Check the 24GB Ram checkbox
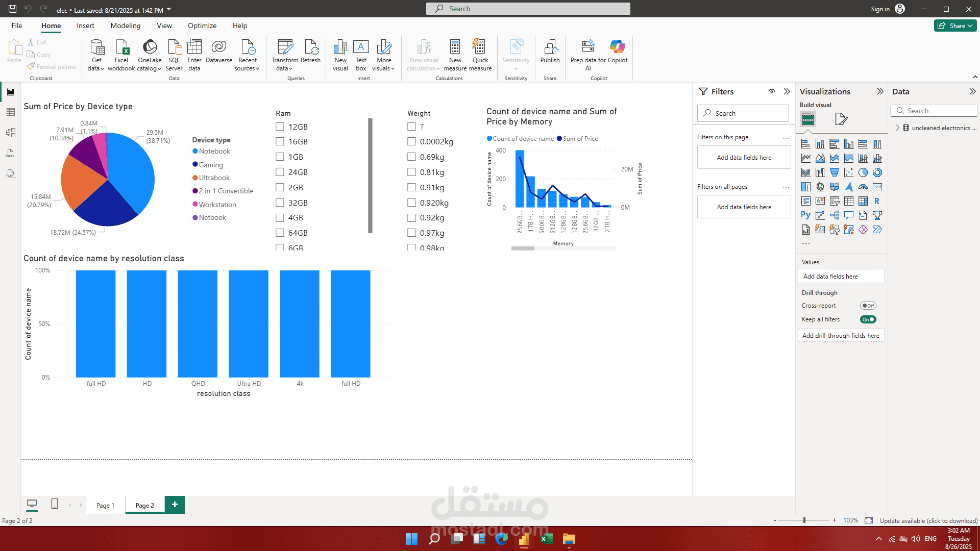Viewport: 980px width, 551px height. (x=280, y=172)
